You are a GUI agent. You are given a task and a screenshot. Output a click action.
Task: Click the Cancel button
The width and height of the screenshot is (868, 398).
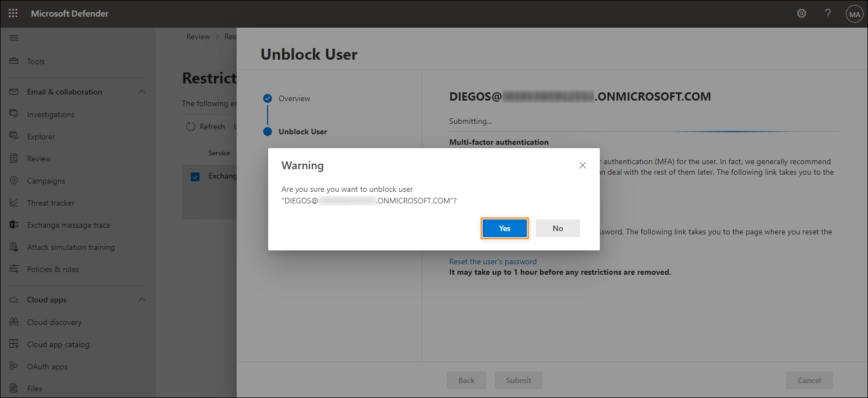coord(809,380)
